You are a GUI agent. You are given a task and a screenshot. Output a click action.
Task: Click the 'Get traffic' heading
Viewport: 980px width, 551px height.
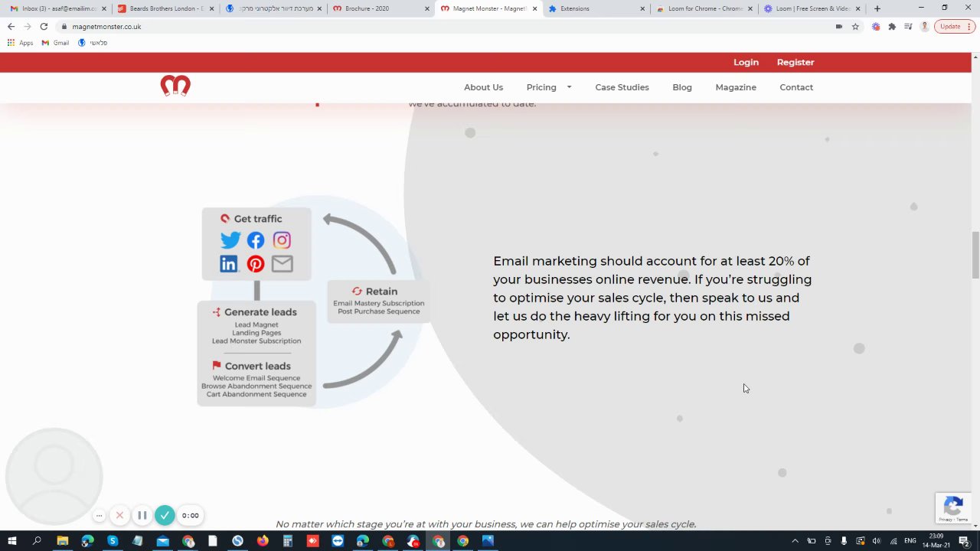(x=258, y=219)
